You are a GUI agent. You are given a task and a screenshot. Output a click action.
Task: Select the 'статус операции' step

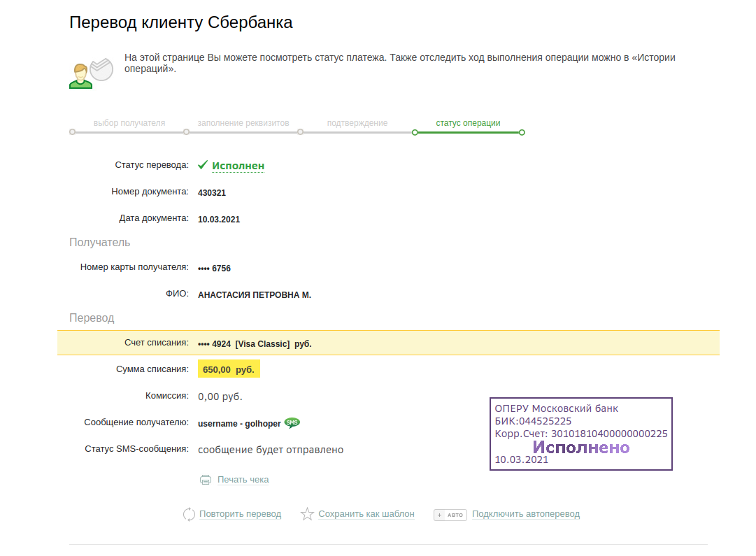468,123
